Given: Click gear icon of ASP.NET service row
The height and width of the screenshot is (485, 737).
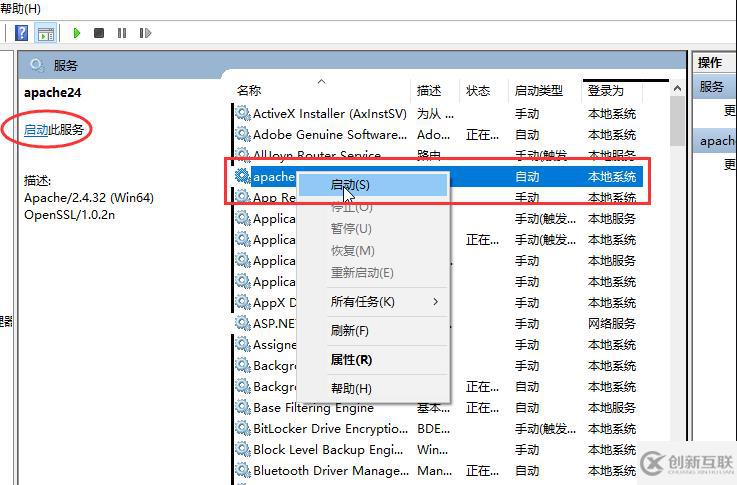Looking at the screenshot, I should click(243, 323).
